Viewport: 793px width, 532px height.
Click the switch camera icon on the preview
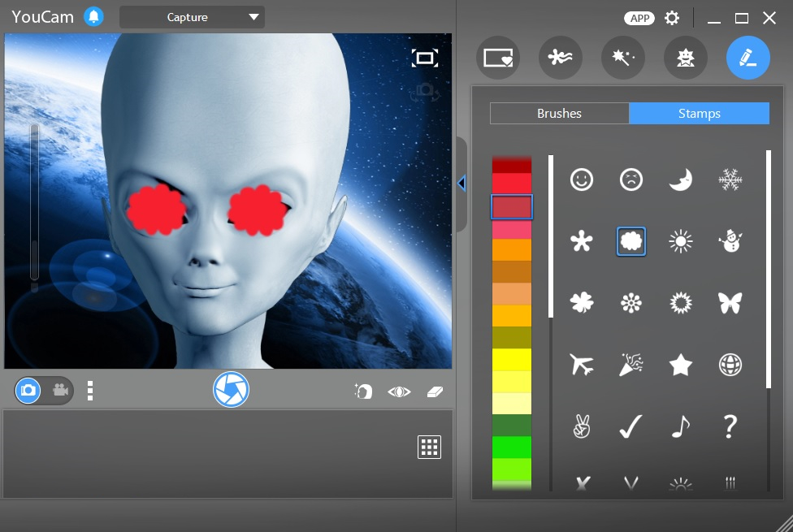pos(425,92)
